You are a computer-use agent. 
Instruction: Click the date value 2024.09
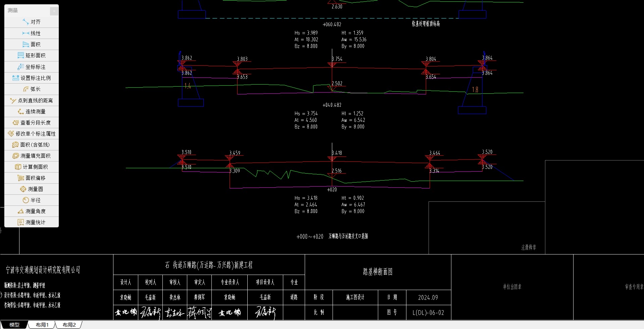click(428, 297)
